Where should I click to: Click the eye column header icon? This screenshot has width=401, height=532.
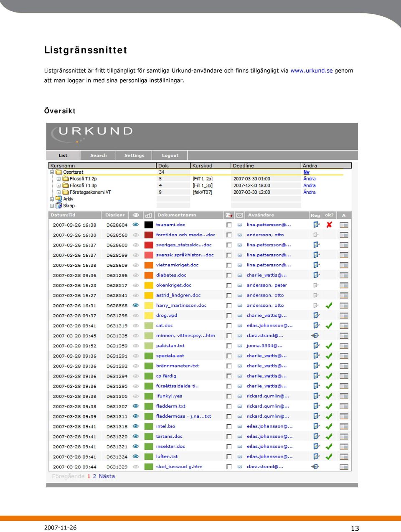[x=136, y=215]
